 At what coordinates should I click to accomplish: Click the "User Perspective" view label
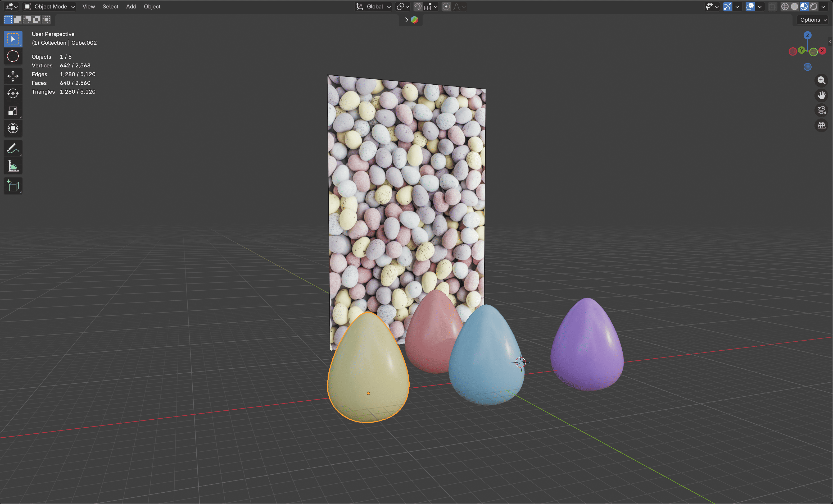pyautogui.click(x=53, y=34)
